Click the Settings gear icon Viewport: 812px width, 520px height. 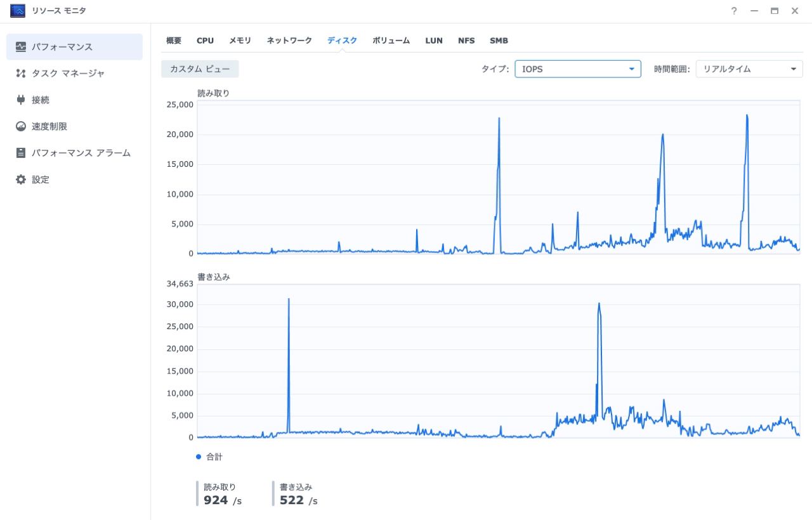(21, 179)
